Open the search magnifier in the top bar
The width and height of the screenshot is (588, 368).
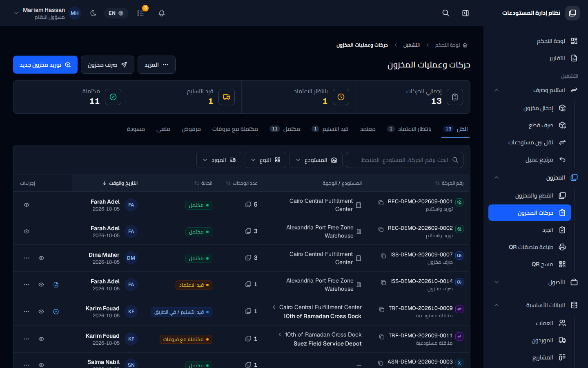(446, 13)
